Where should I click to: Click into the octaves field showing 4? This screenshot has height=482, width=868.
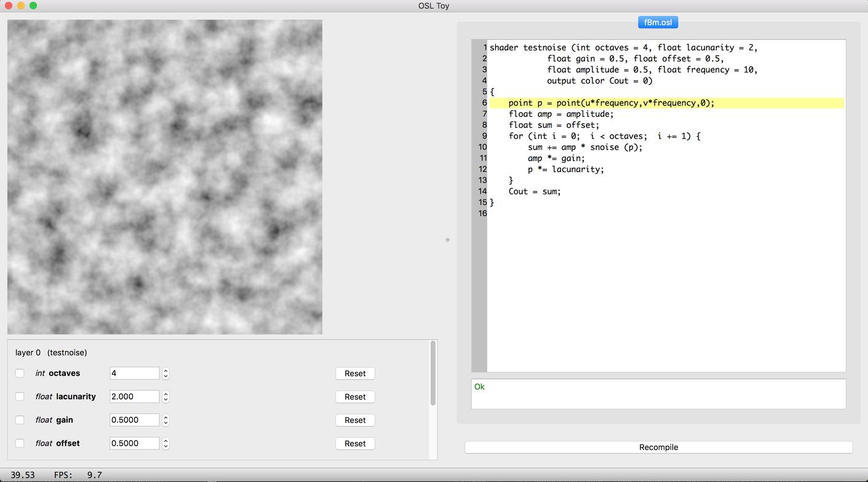(134, 373)
